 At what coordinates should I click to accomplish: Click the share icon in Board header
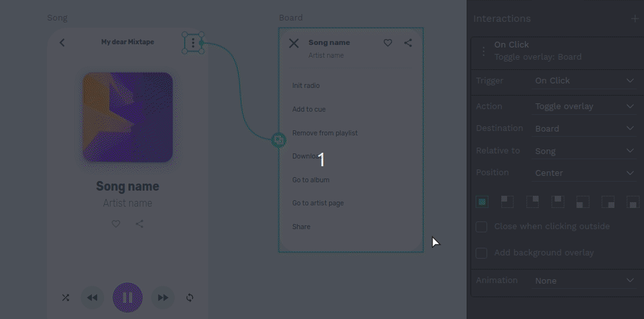pyautogui.click(x=408, y=43)
